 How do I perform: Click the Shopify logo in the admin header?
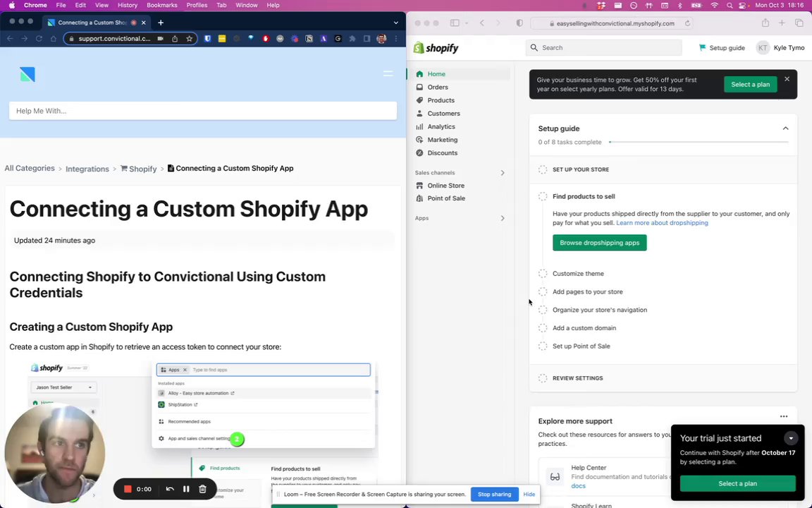click(x=436, y=48)
